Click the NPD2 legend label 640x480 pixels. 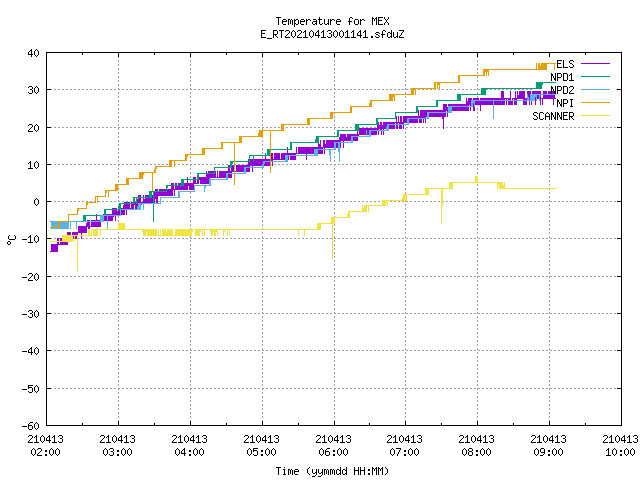pyautogui.click(x=562, y=90)
